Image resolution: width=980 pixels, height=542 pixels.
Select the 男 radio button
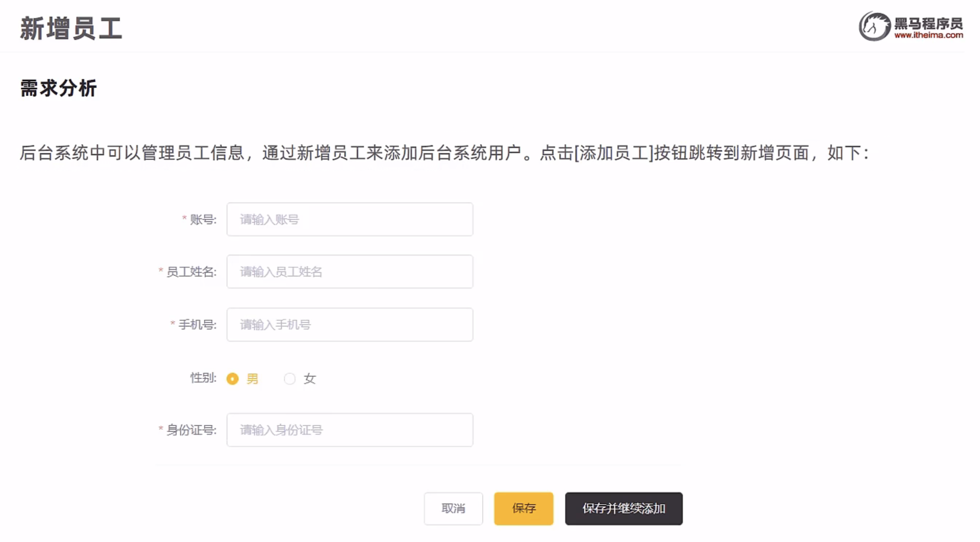pyautogui.click(x=232, y=378)
